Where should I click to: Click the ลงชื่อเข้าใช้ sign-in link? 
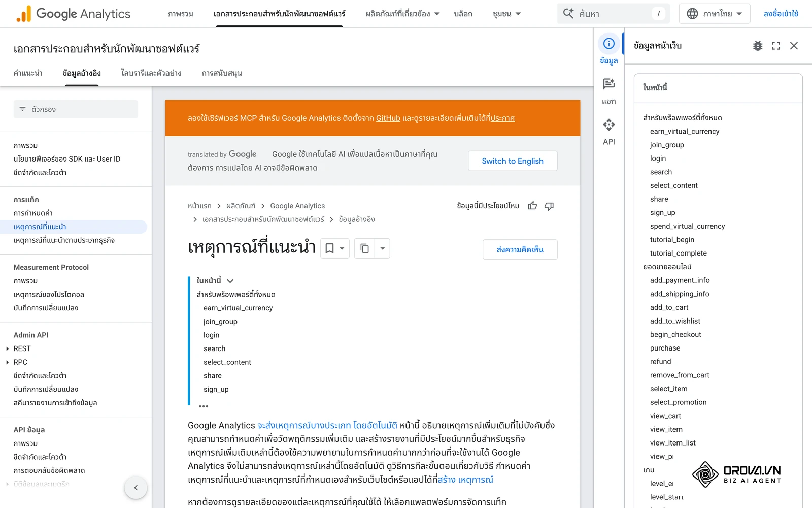tap(781, 14)
